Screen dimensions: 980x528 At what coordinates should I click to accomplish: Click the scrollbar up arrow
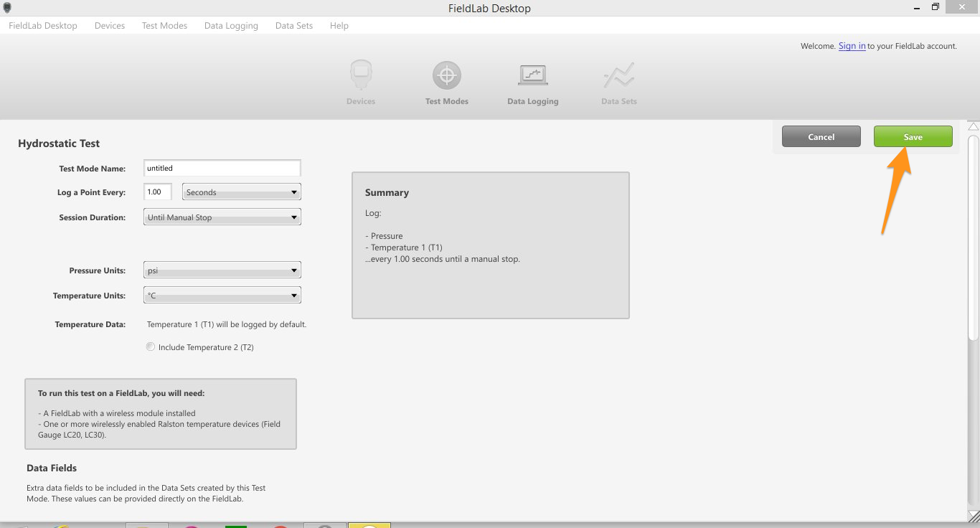974,126
